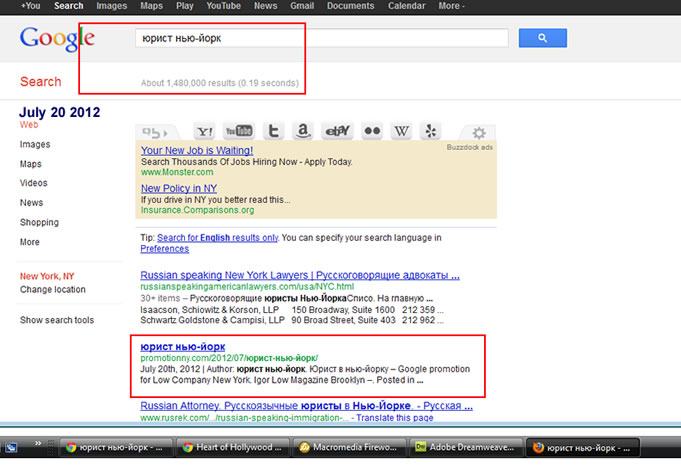The width and height of the screenshot is (681, 466).
Task: Click the Buzzdock logo arrow icon
Action: click(155, 132)
